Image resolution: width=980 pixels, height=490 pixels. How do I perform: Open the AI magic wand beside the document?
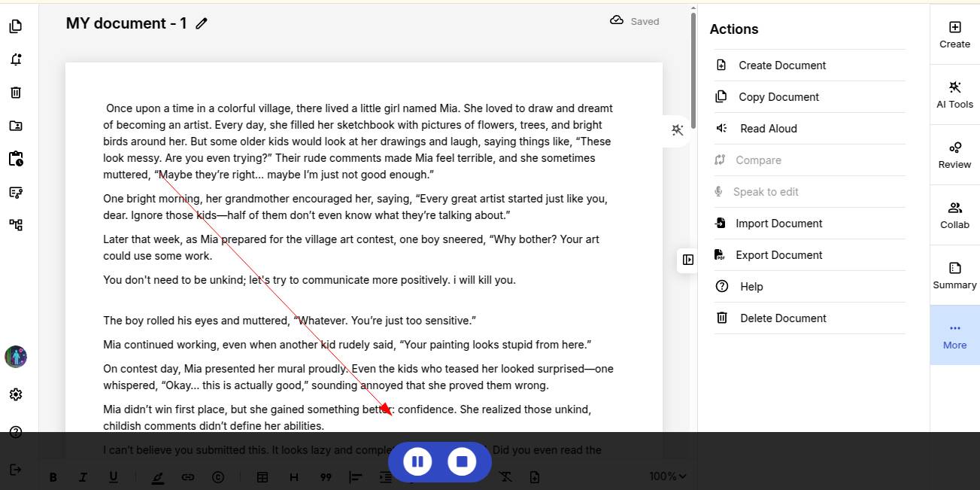tap(677, 130)
